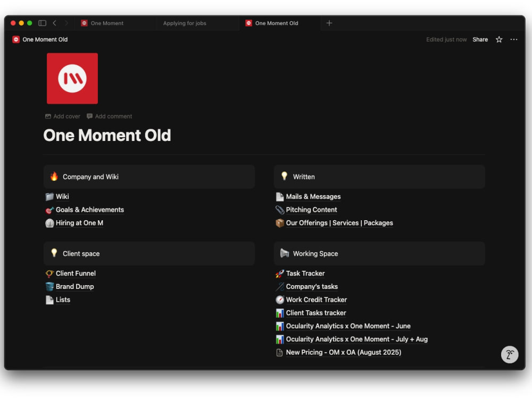Open New Pricing - OM x OA (August 2025)

click(x=344, y=352)
